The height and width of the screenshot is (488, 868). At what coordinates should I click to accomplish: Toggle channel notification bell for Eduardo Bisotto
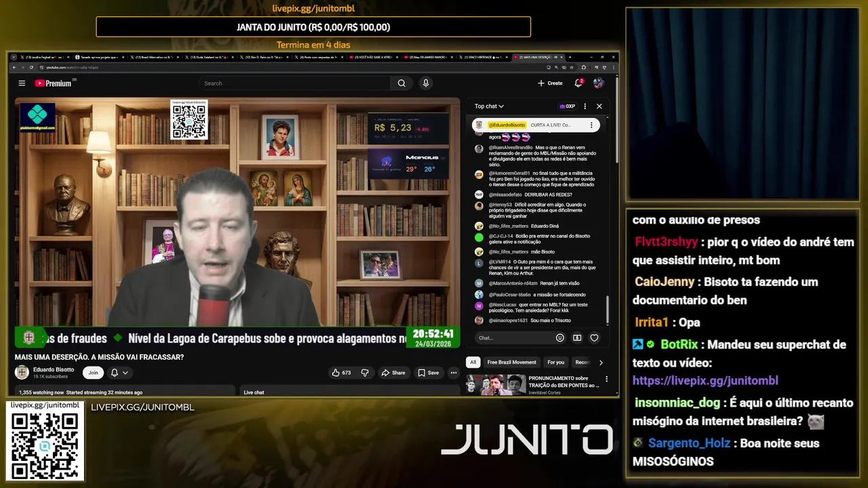click(x=114, y=373)
